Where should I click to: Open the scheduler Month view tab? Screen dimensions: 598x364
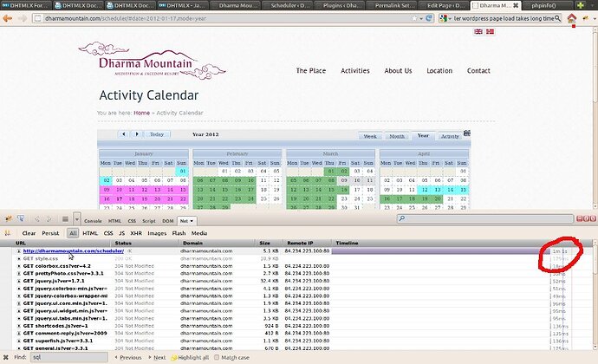point(397,136)
